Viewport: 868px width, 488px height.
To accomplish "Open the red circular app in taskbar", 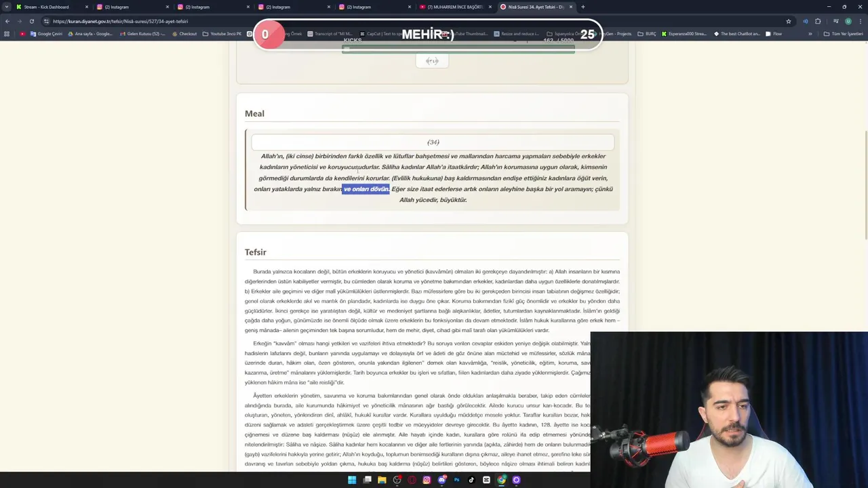I will pyautogui.click(x=412, y=480).
